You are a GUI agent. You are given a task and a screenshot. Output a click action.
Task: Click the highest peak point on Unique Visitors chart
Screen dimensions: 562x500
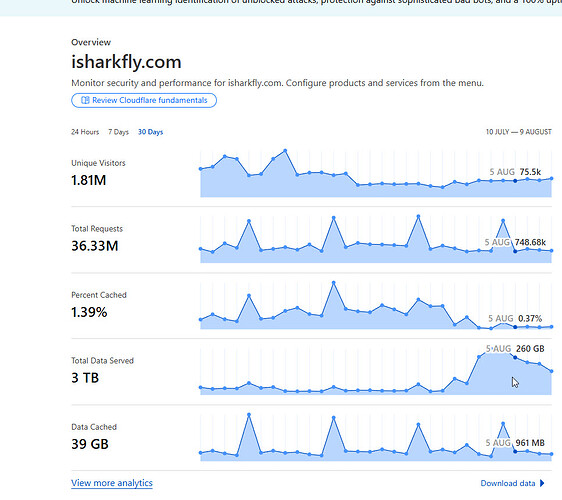pos(285,151)
